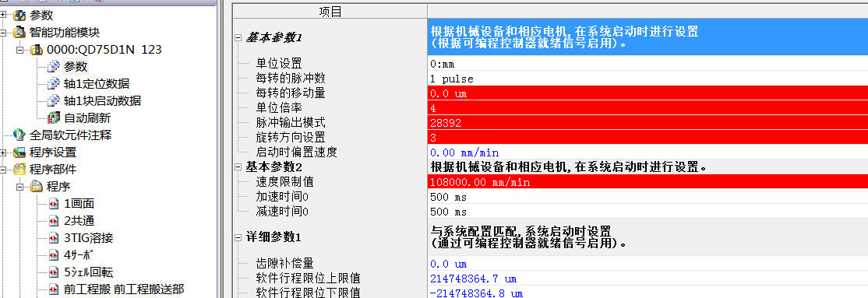
Task: Select the 5シェル回転 program item
Action: (x=89, y=272)
